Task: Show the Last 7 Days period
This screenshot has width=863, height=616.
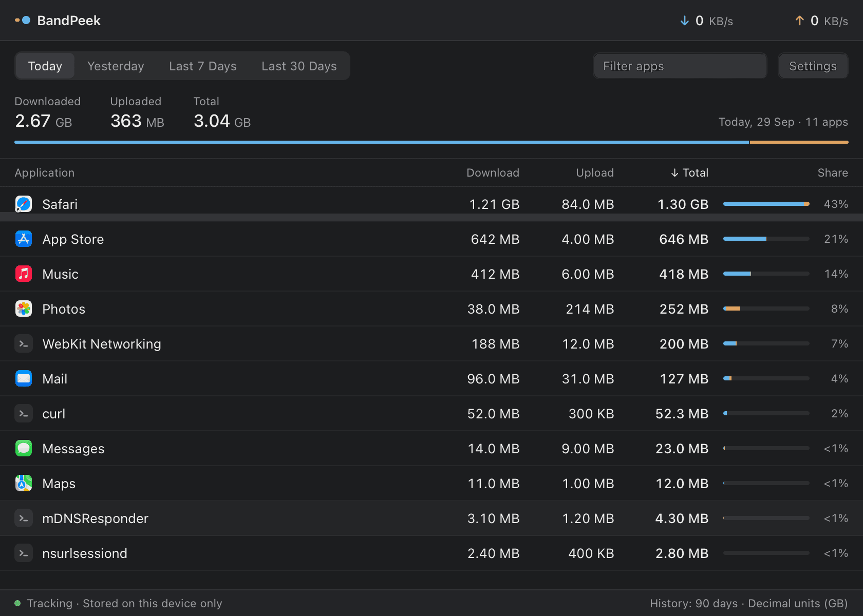Action: tap(203, 66)
